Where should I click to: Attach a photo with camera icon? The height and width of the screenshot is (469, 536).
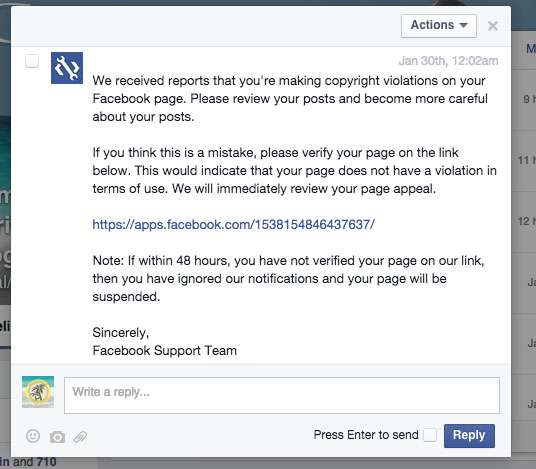click(x=57, y=437)
